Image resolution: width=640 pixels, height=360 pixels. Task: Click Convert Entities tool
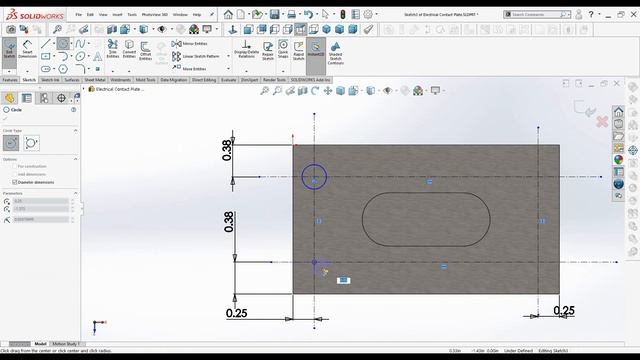(x=129, y=49)
